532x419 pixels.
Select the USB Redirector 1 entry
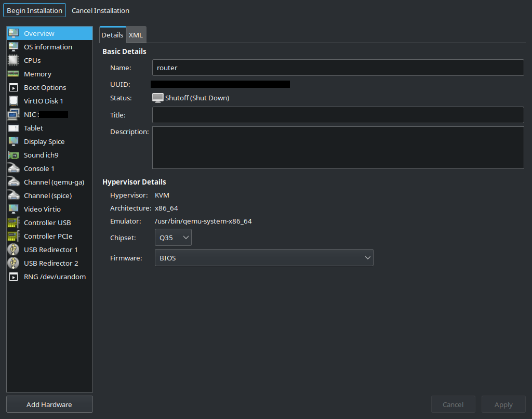click(x=49, y=250)
